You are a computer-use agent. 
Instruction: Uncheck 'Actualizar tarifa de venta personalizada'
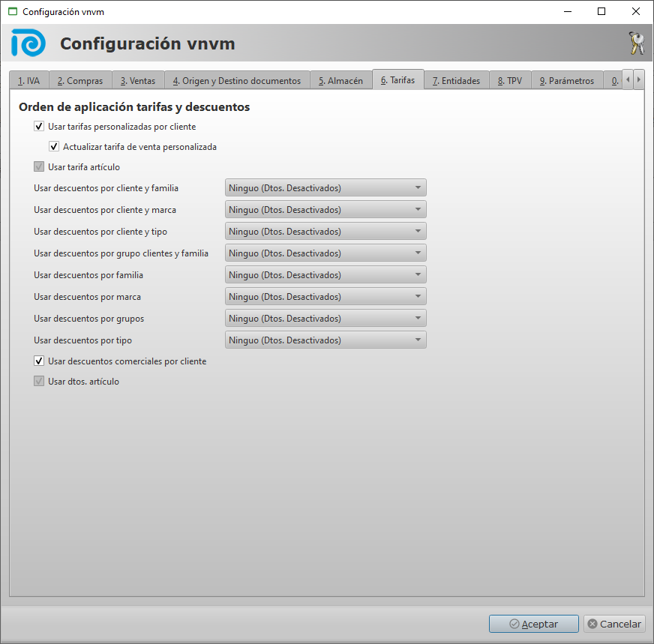pyautogui.click(x=54, y=147)
